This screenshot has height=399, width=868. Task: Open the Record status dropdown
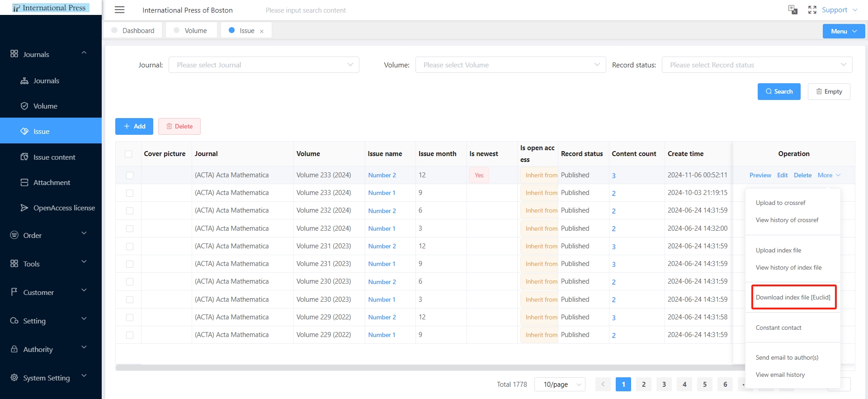(x=757, y=65)
